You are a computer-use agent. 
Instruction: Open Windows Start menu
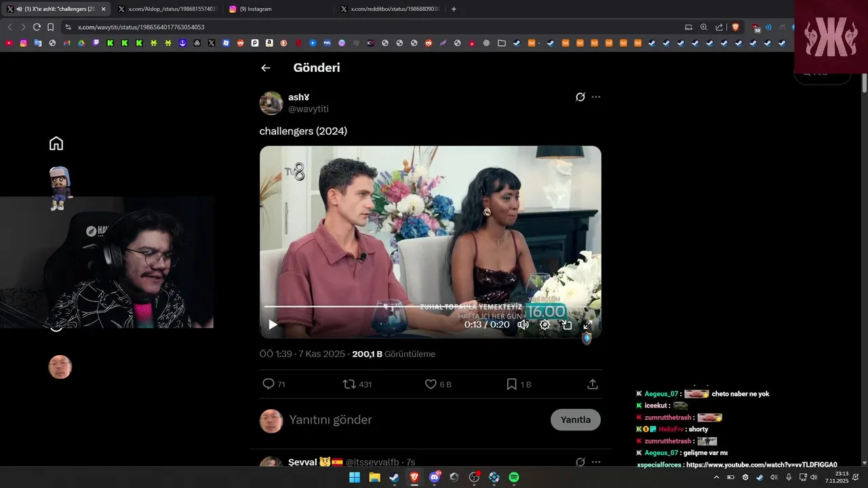(355, 477)
